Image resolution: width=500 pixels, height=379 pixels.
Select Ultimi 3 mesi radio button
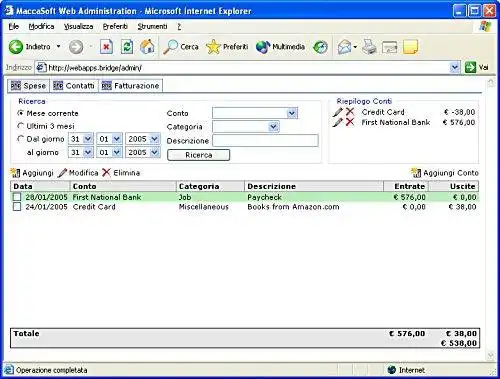[21, 126]
